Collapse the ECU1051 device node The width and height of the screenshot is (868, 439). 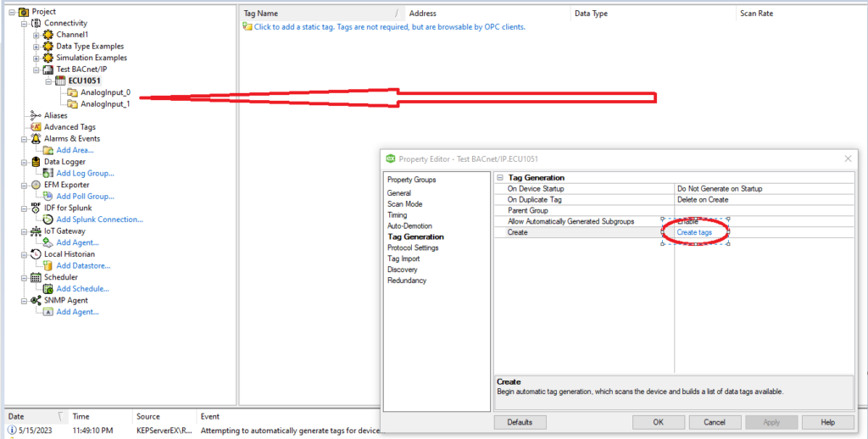48,81
